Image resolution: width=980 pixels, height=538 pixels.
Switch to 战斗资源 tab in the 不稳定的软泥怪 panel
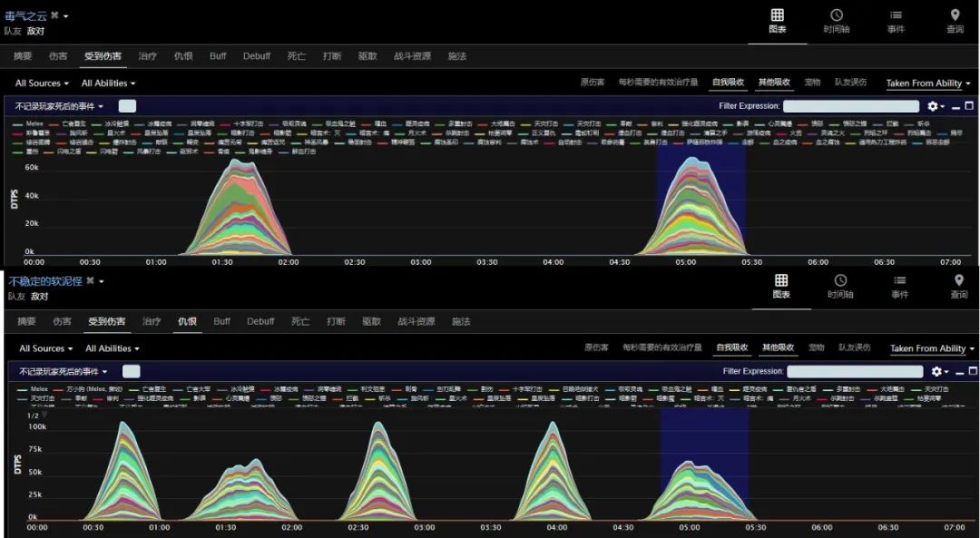(x=416, y=321)
